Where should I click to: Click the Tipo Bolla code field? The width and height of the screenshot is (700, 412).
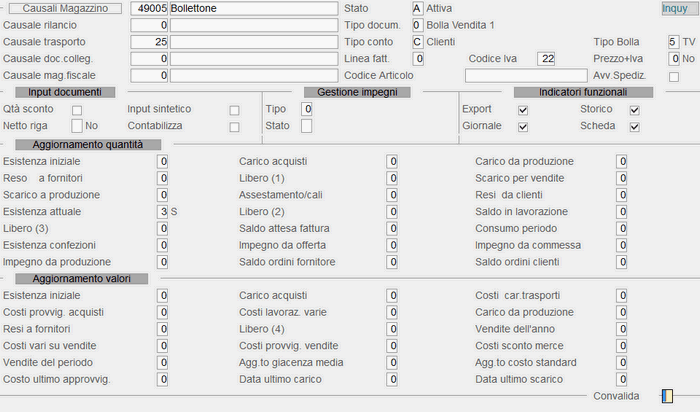coord(673,42)
